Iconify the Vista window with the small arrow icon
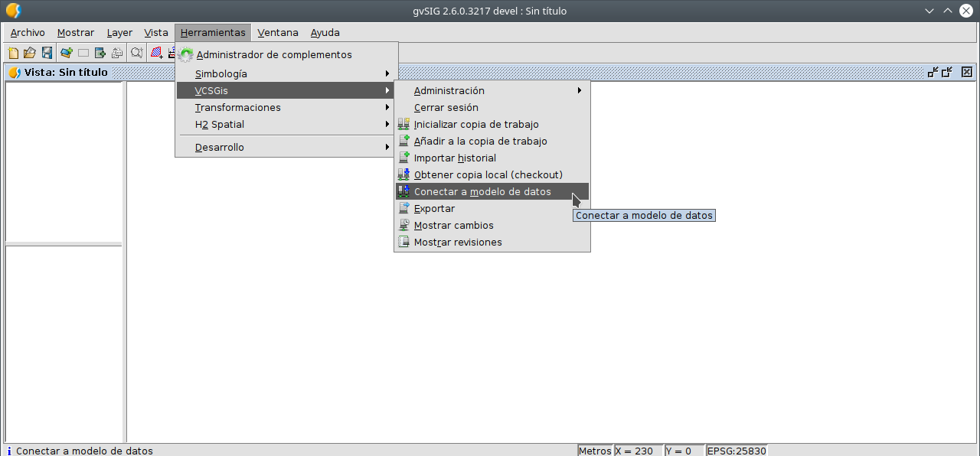The height and width of the screenshot is (456, 980). click(933, 72)
